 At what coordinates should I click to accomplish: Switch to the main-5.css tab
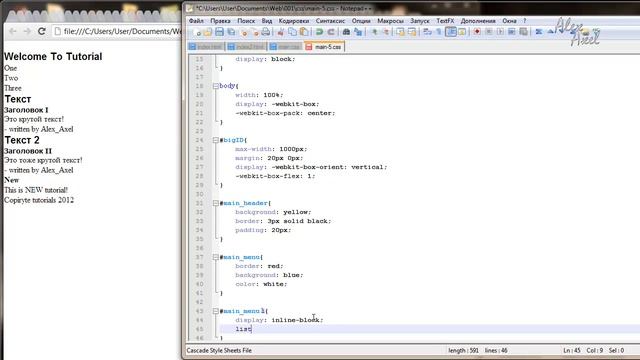pyautogui.click(x=324, y=47)
